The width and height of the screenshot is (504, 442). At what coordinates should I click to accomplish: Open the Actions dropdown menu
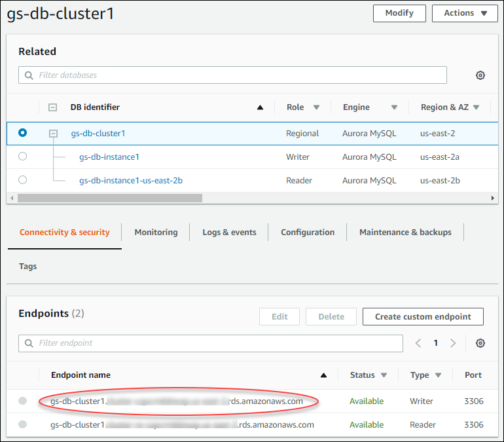[x=465, y=13]
